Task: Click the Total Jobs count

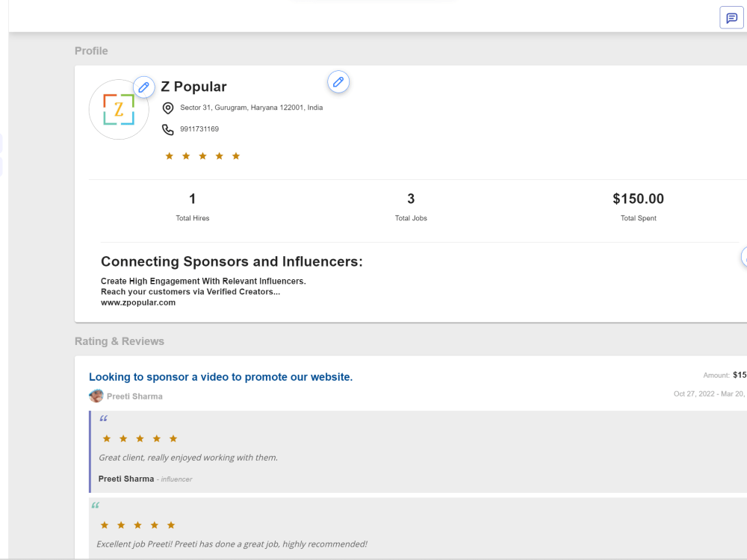Action: (x=411, y=199)
